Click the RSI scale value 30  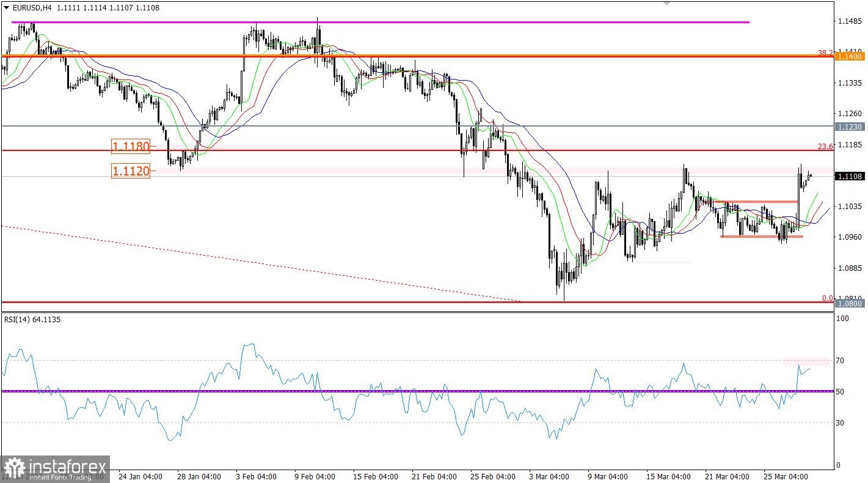point(841,423)
